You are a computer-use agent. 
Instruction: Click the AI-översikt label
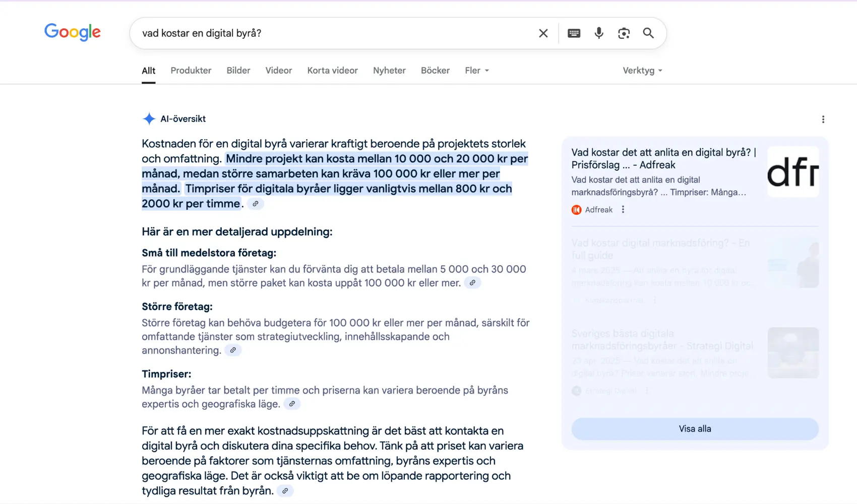coord(183,119)
